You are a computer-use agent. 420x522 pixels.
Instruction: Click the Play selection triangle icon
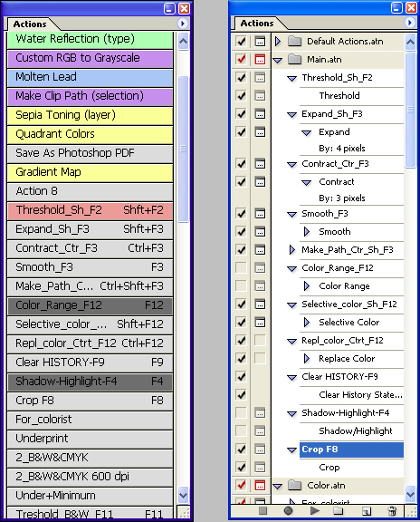pos(314,511)
